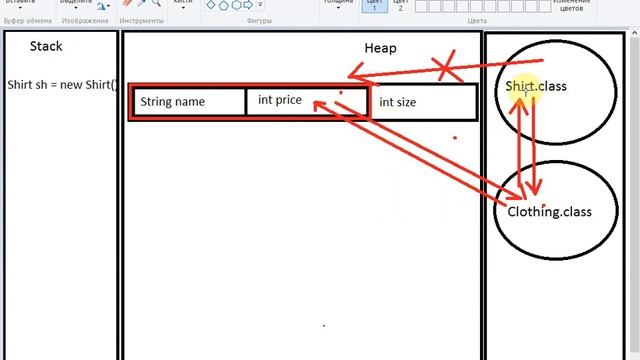Open the Кисти brushes dropdown arrow
Screen dimensions: 640x360
pos(183,8)
